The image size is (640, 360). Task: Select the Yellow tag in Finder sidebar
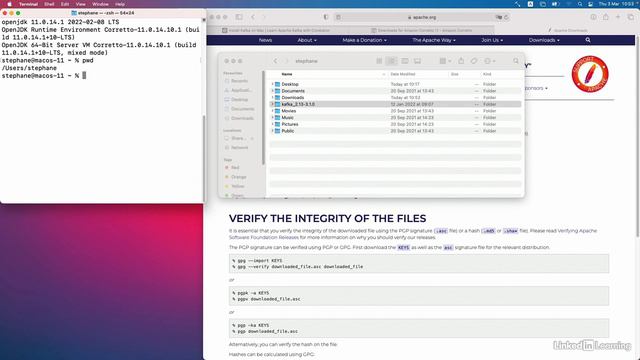(x=235, y=186)
